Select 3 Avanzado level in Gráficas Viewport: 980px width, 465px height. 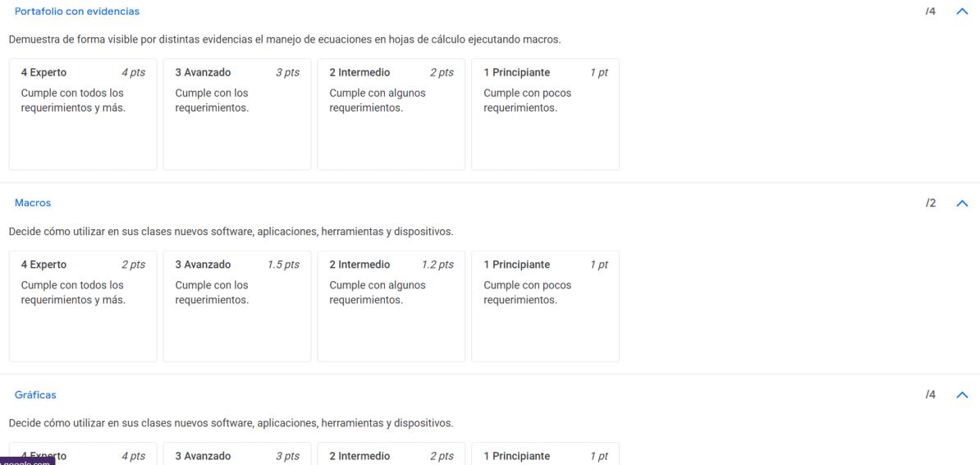click(x=236, y=455)
